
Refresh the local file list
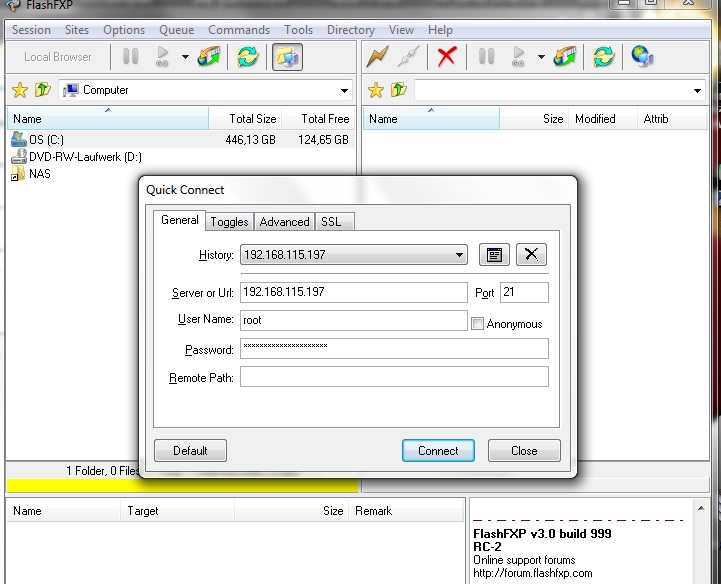coord(247,57)
